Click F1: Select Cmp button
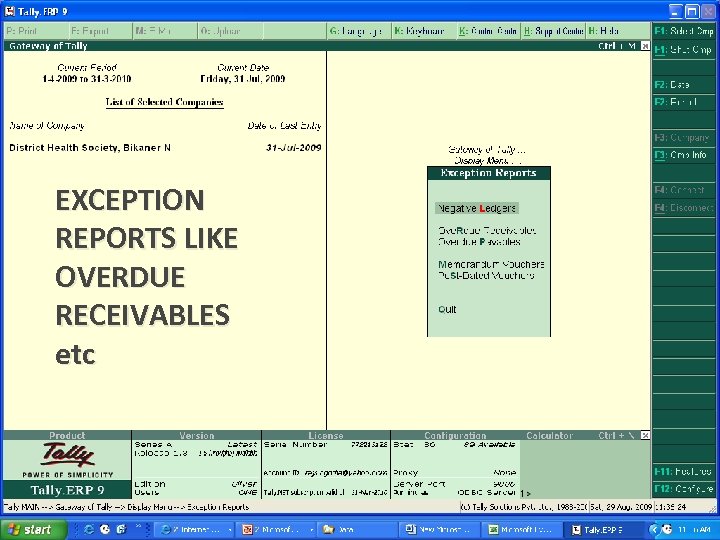Image resolution: width=720 pixels, height=540 pixels. [x=684, y=31]
